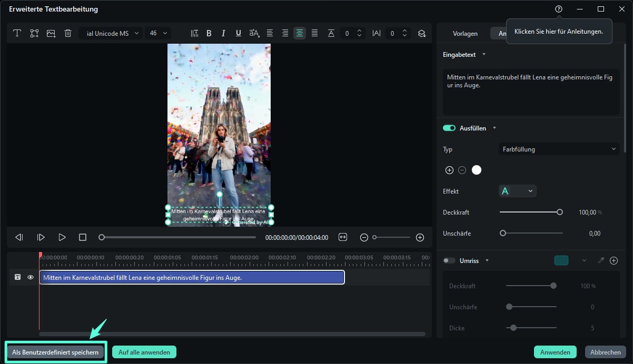Click the eyedropper next to Umriss color
Image resolution: width=633 pixels, height=364 pixels.
point(600,260)
